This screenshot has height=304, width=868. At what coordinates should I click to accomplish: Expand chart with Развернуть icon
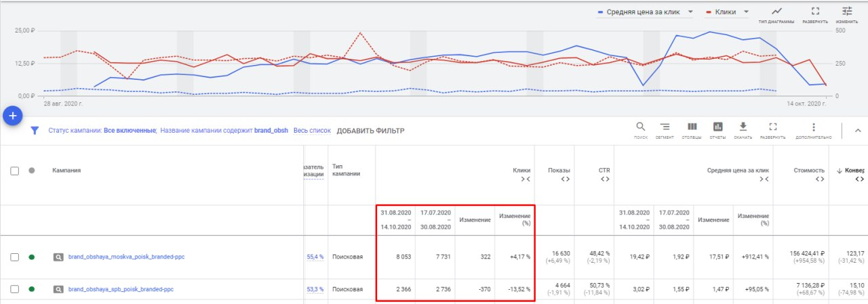815,12
